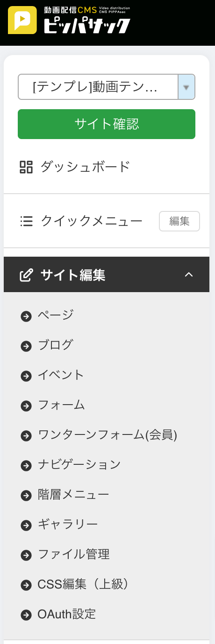Collapse the サイト編集 section chevron
Image resolution: width=215 pixels, height=644 pixels.
[x=189, y=275]
